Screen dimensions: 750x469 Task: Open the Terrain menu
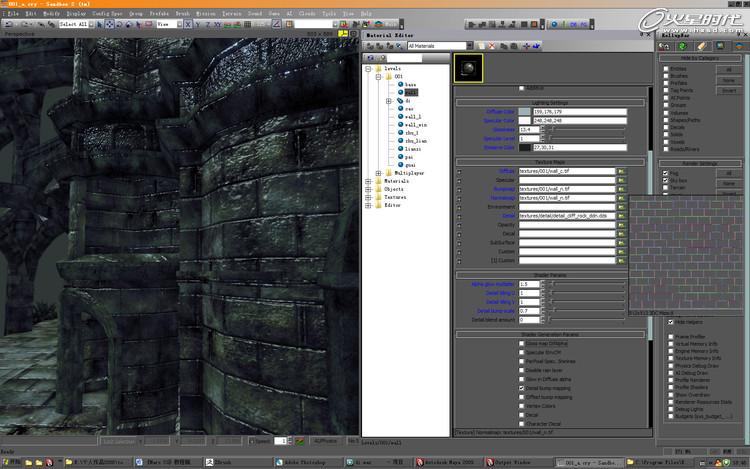[x=232, y=13]
